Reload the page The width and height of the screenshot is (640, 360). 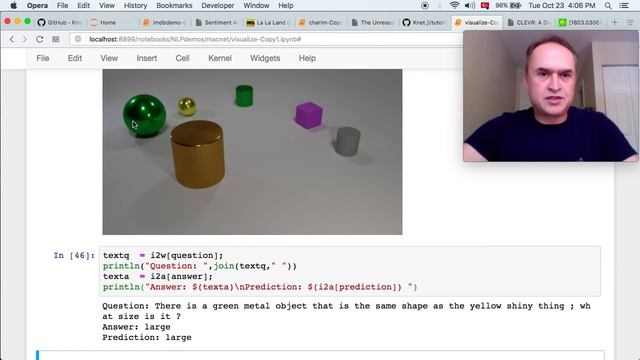pos(40,39)
